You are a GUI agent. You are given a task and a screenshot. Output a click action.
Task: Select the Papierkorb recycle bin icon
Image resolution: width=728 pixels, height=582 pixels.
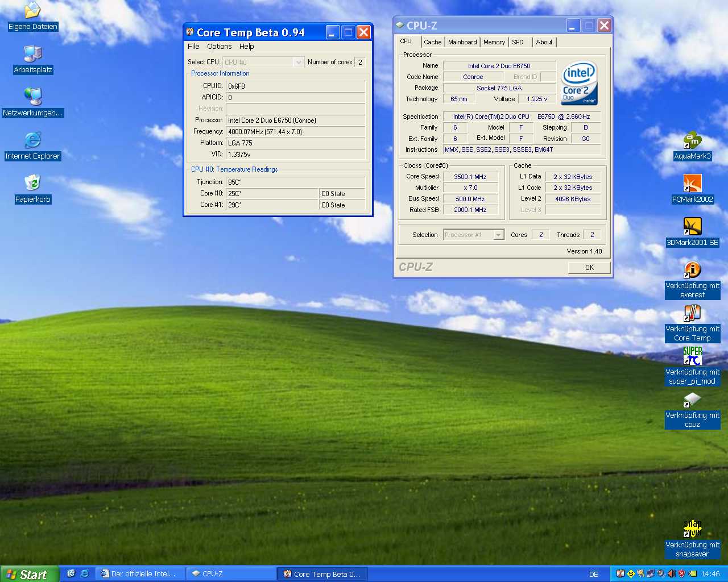click(33, 189)
